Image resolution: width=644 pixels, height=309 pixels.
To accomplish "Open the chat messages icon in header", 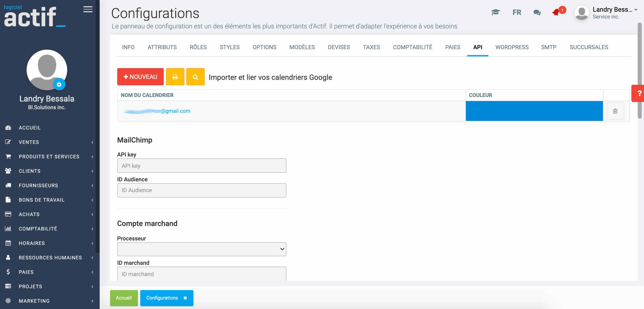I will [x=537, y=12].
